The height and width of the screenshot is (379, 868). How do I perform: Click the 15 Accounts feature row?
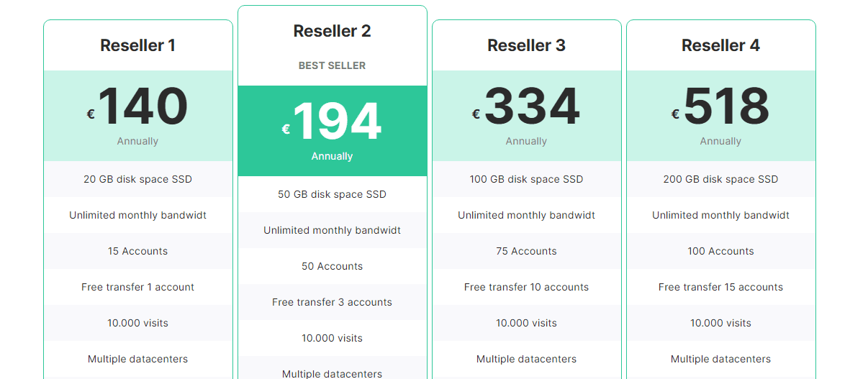pyautogui.click(x=138, y=251)
